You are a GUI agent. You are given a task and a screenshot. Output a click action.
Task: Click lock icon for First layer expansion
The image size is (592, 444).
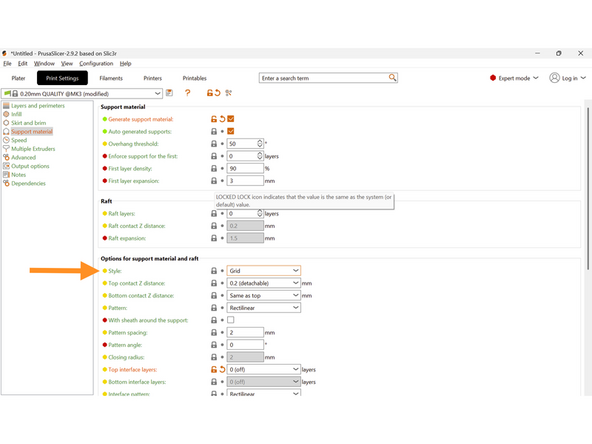click(214, 181)
